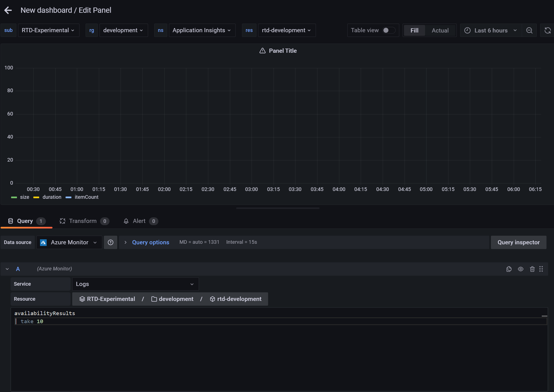The width and height of the screenshot is (554, 392).
Task: Click the refresh dashboard icon
Action: tap(547, 30)
